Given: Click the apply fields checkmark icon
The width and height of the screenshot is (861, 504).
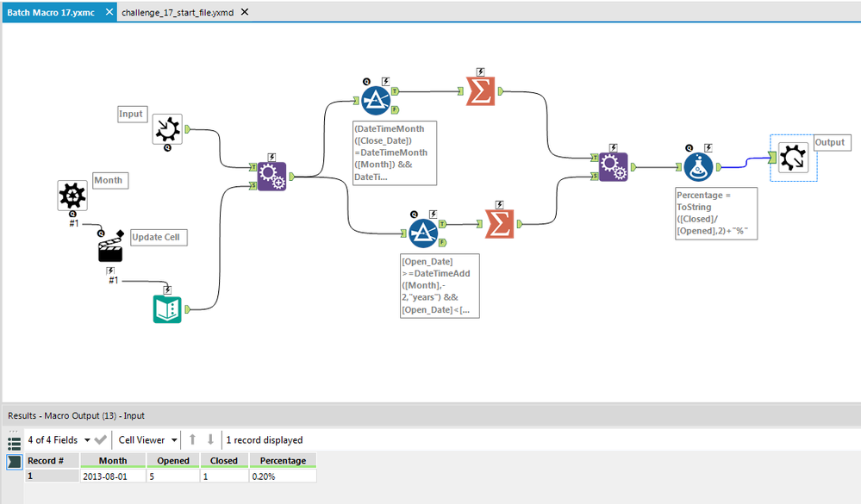Looking at the screenshot, I should (101, 439).
